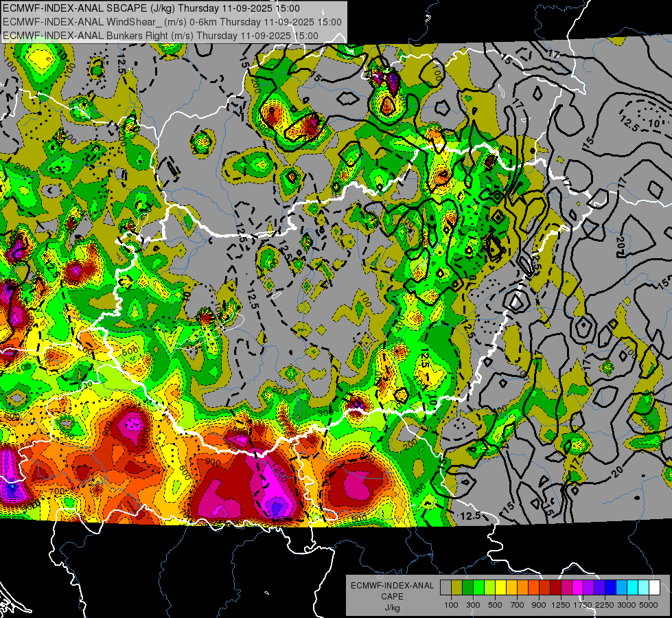Screen dimensions: 672x618
Task: Click the legend value 1750
Action: pos(583,605)
